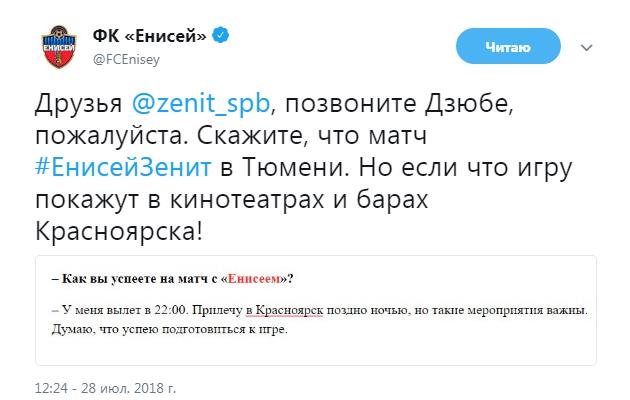Viewport: 630px width, 400px height.
Task: Click the red word «Енисеем» in the quote
Action: point(250,277)
